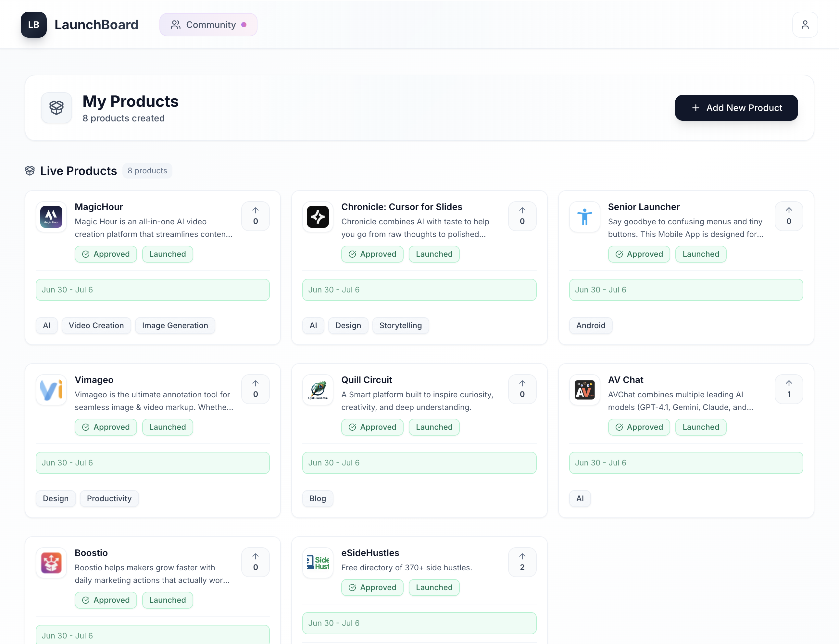The height and width of the screenshot is (644, 839).
Task: Click the Senior Launcher app icon
Action: (x=584, y=217)
